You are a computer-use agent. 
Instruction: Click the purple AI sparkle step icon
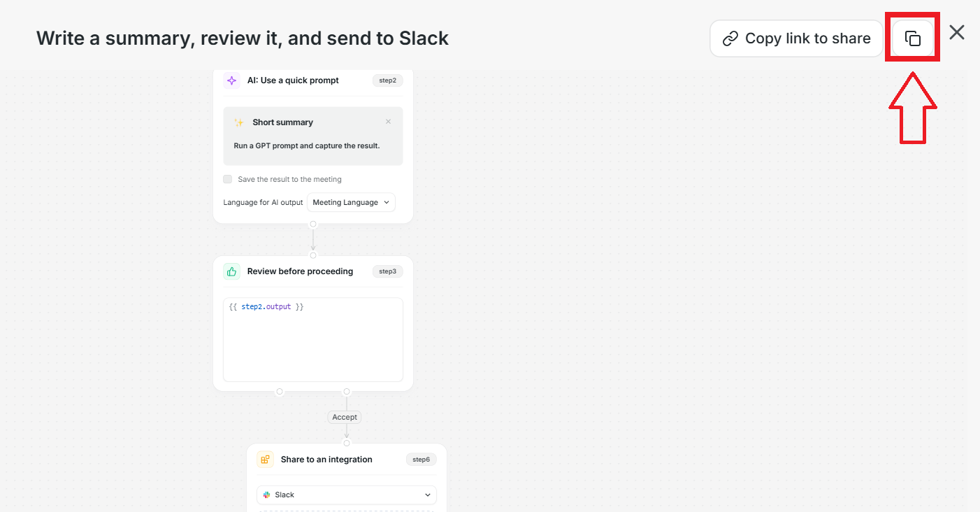(231, 80)
